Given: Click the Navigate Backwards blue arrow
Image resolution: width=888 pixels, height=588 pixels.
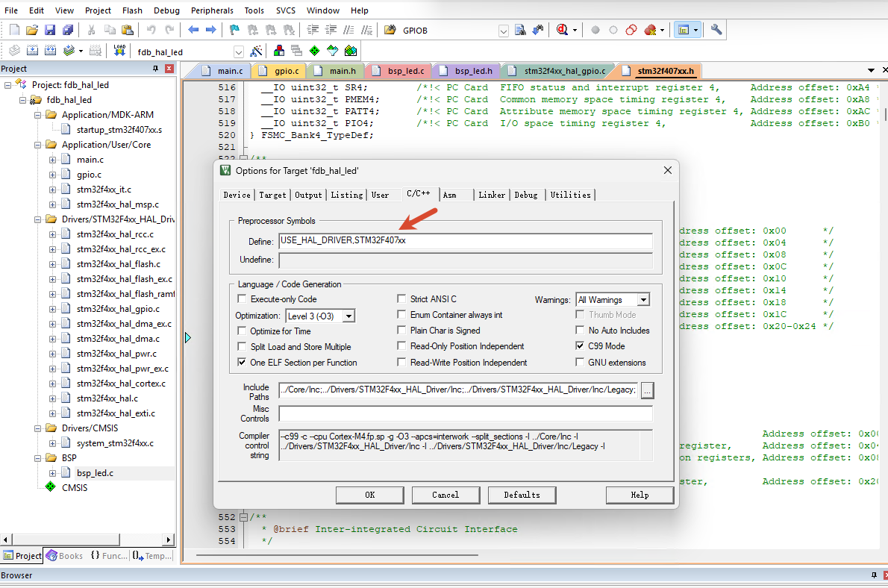Looking at the screenshot, I should (193, 30).
